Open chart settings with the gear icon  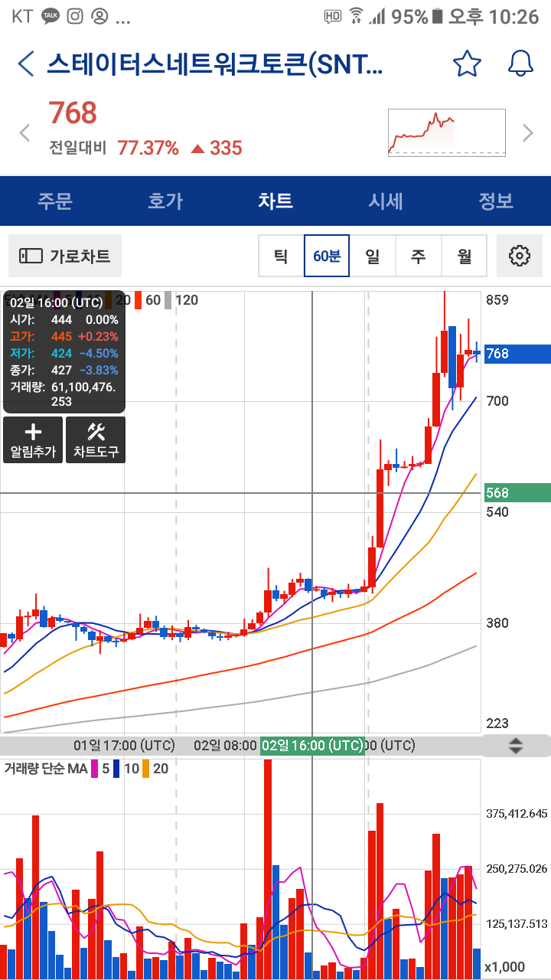pyautogui.click(x=520, y=256)
